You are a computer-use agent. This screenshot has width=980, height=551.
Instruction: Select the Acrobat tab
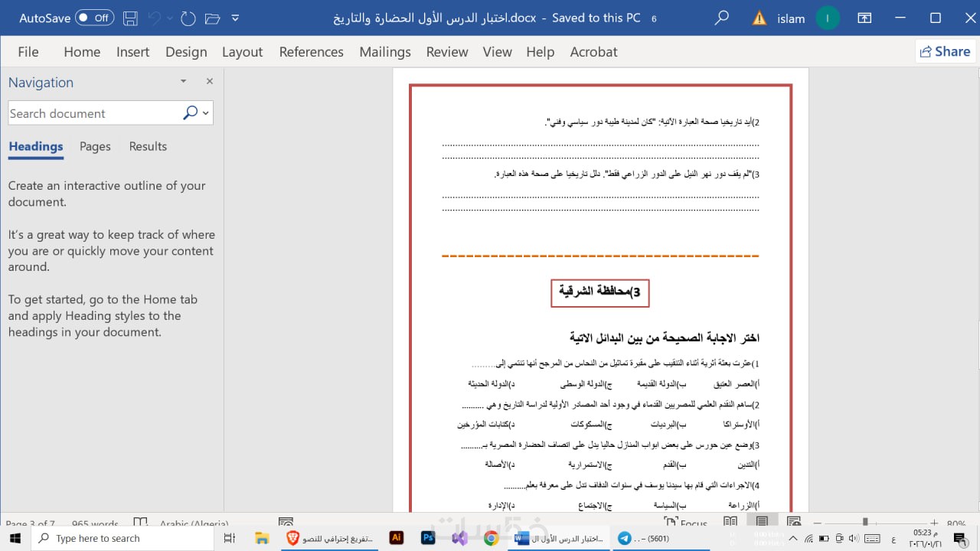click(x=593, y=52)
